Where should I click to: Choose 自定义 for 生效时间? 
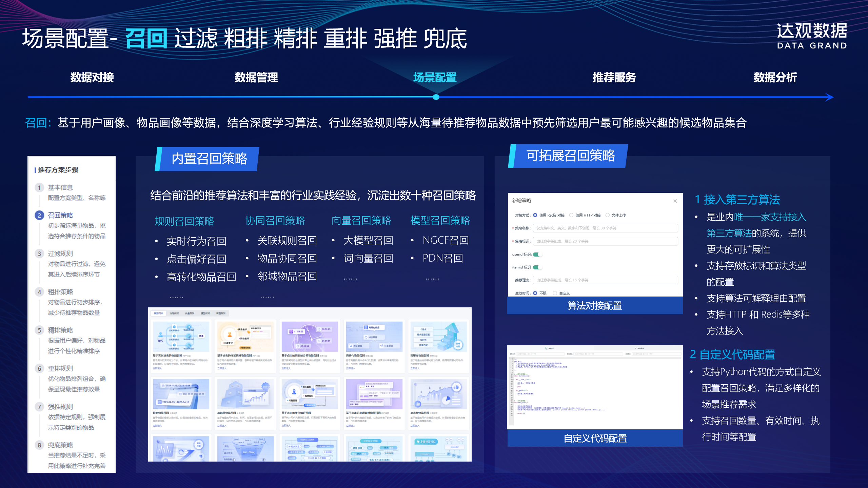[x=555, y=293]
